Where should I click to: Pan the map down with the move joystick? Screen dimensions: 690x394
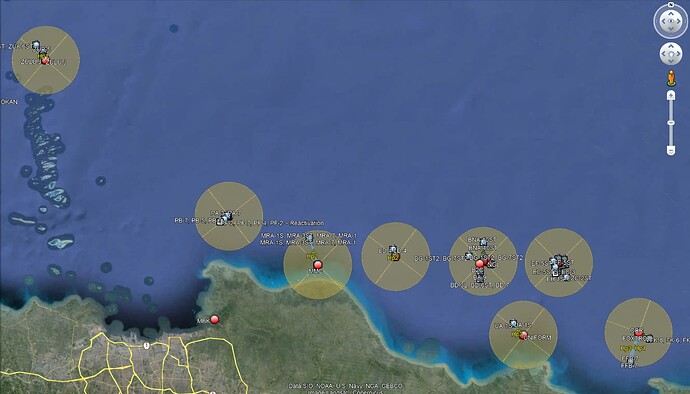671,61
